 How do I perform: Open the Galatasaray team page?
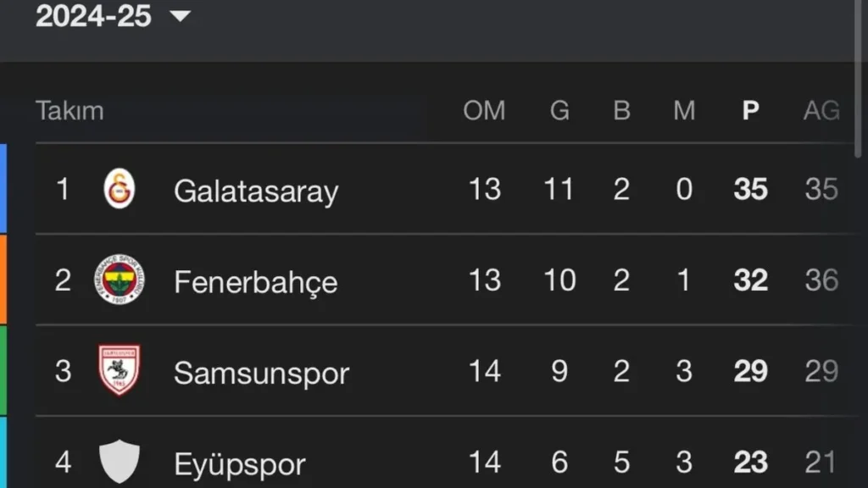coord(255,191)
